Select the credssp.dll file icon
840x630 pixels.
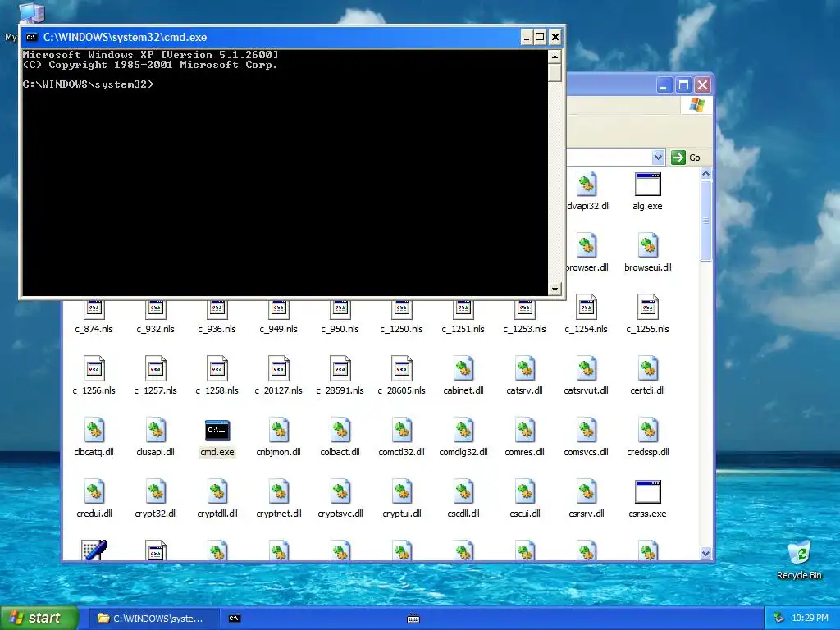click(x=648, y=430)
